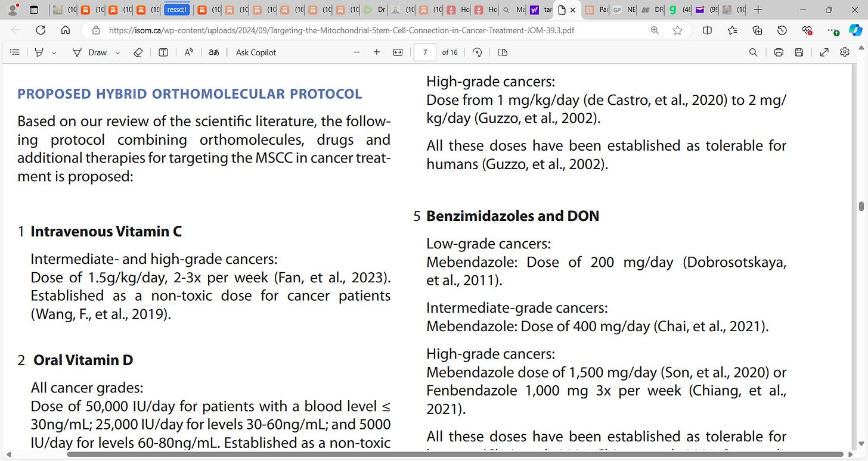The height and width of the screenshot is (461, 868).
Task: Start Read aloud
Action: 189,52
